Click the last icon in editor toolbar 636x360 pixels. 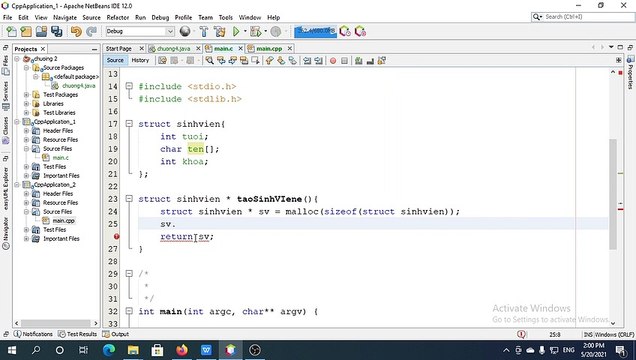click(x=382, y=60)
